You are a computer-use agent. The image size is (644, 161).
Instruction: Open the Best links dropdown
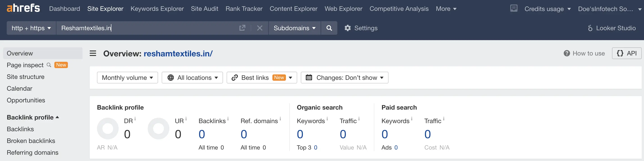[x=262, y=78]
